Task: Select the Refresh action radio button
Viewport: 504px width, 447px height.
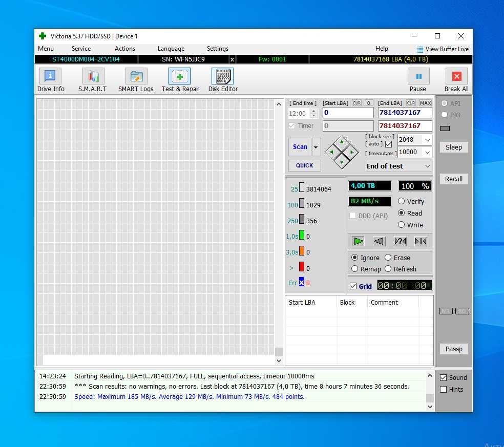Action: [388, 269]
